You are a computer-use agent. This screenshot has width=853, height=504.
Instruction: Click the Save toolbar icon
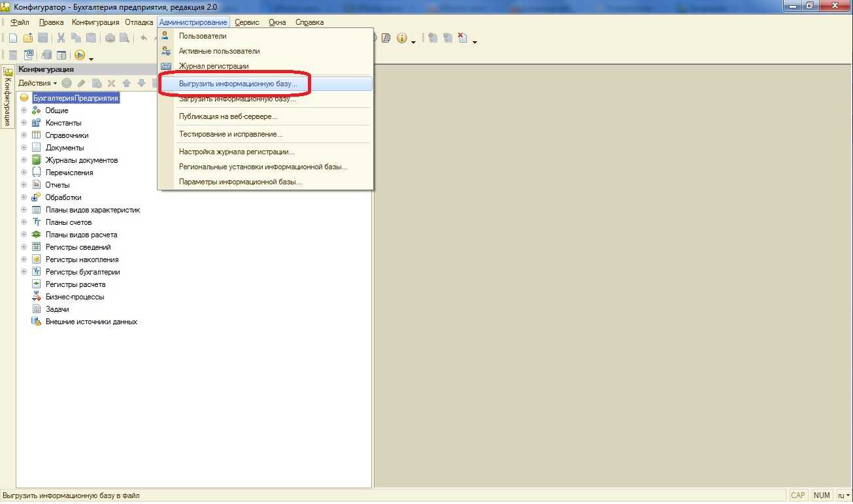tap(42, 39)
